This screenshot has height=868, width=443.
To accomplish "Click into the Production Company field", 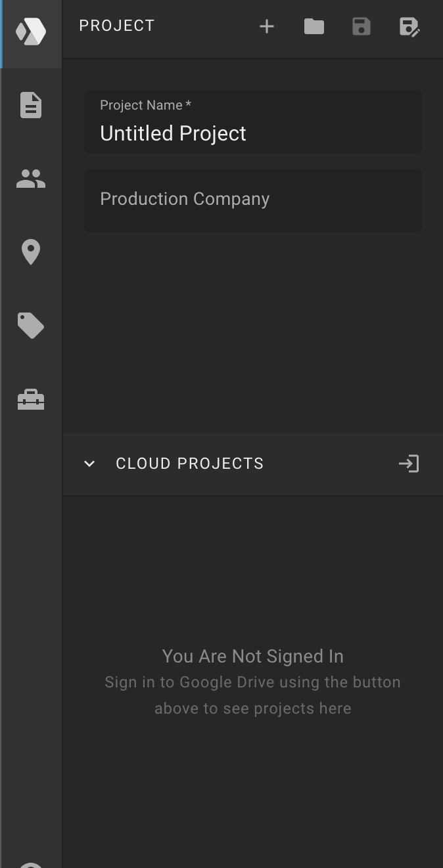I will (x=253, y=200).
